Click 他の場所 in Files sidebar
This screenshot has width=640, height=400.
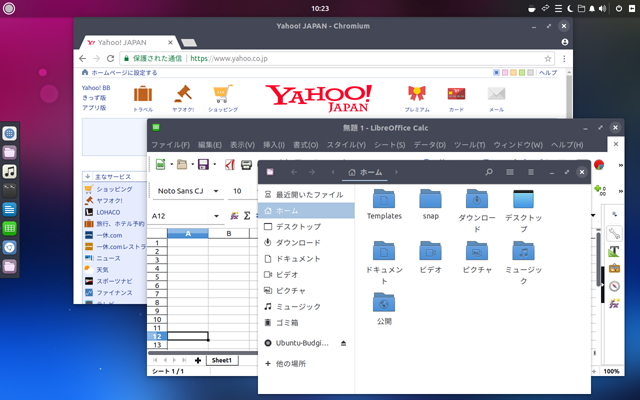coord(306,363)
